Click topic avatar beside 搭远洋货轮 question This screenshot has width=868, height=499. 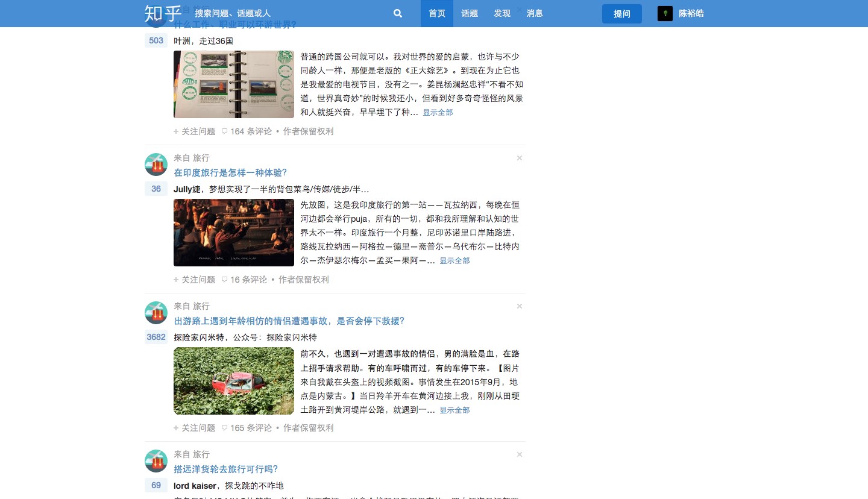coord(156,460)
